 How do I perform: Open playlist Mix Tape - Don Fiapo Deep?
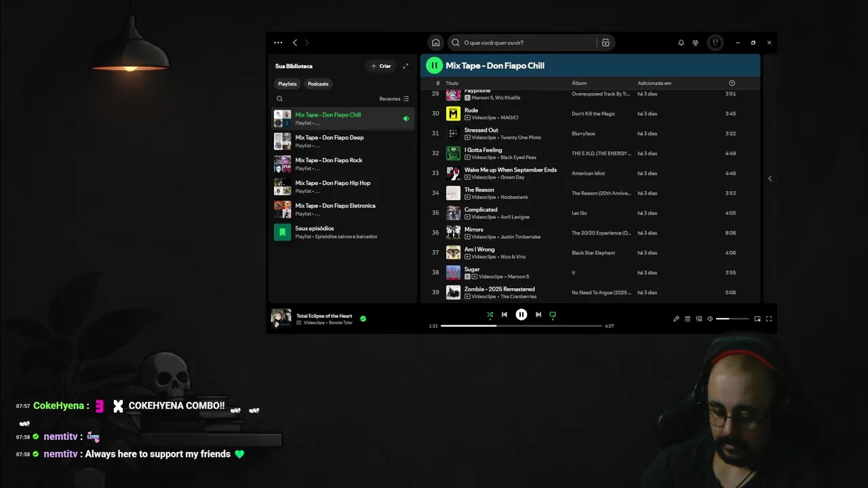[x=343, y=141]
